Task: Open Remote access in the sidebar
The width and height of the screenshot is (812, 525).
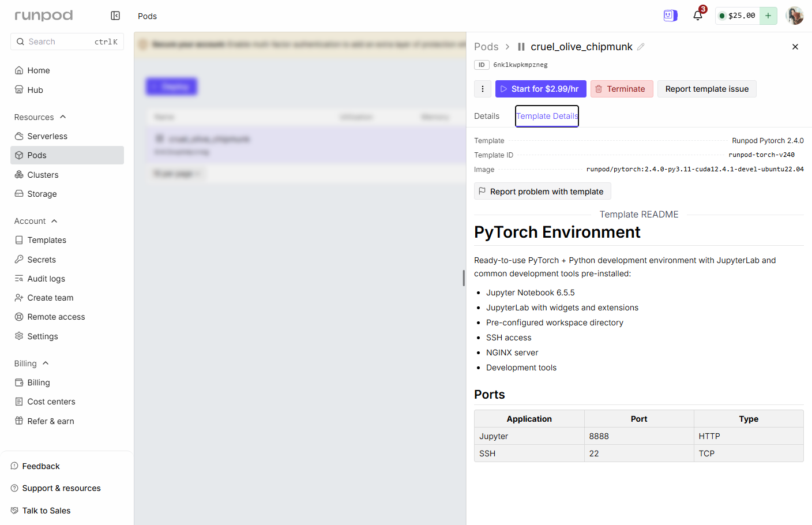Action: [x=67, y=317]
